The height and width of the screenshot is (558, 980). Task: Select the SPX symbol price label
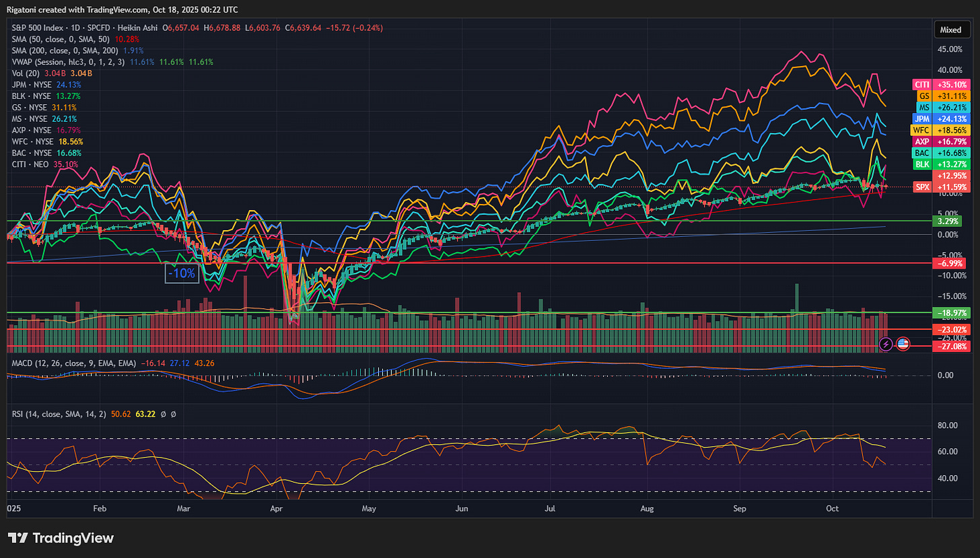tap(922, 186)
